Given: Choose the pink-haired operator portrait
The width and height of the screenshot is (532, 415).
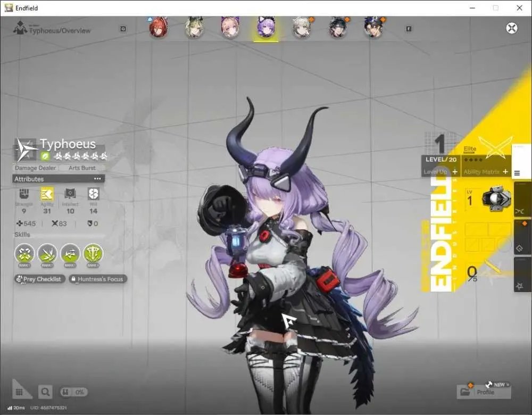Looking at the screenshot, I should point(230,28).
